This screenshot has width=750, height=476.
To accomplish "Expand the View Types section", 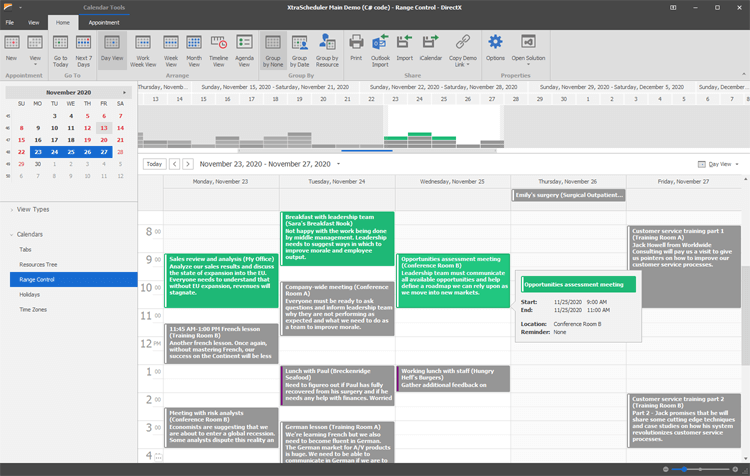I will [33, 209].
